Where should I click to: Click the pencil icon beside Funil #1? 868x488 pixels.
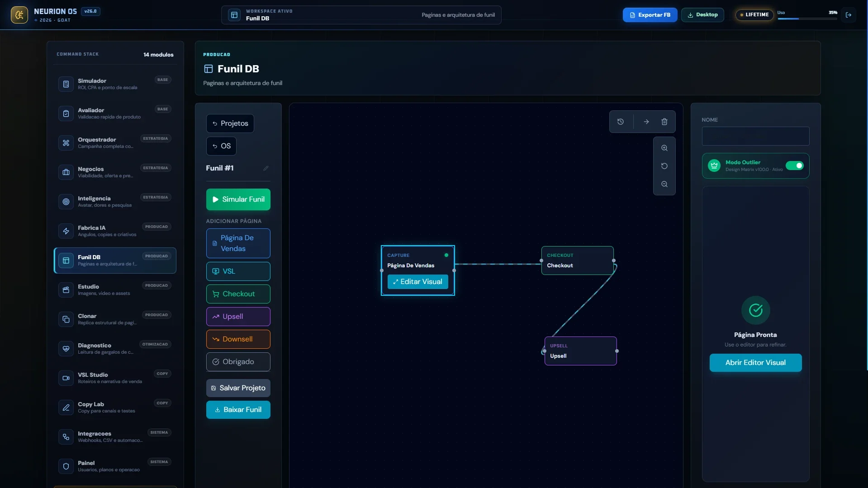click(266, 168)
